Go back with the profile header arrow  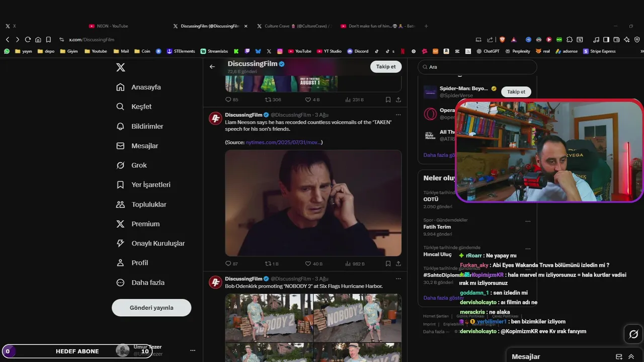(212, 66)
